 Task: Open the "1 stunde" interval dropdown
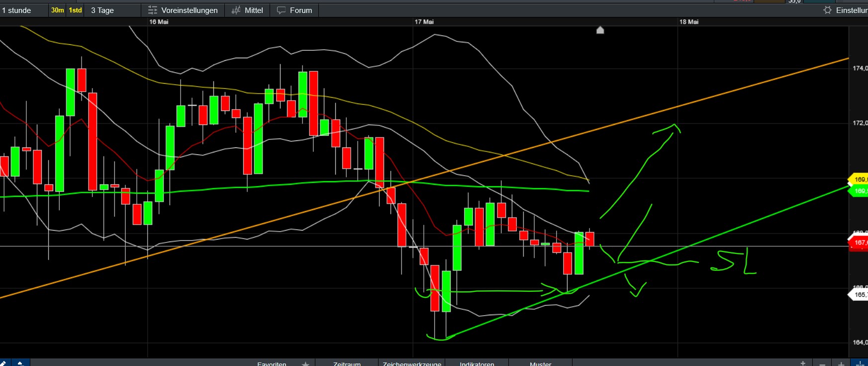tap(23, 10)
